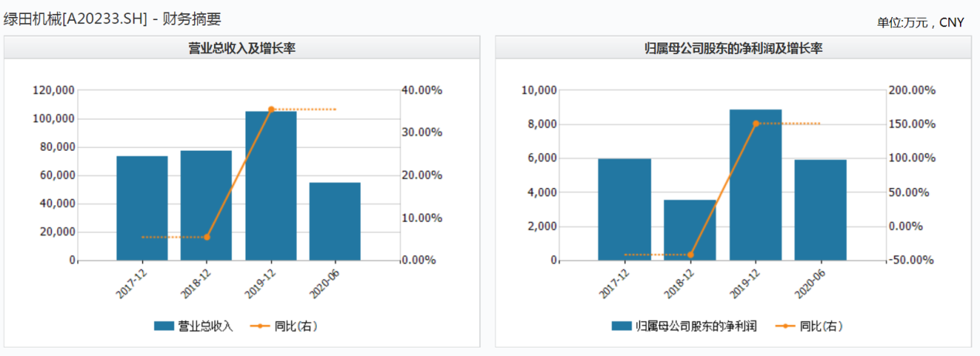Click the 2019-12 net profit growth data point
The image size is (980, 356).
coord(756,124)
